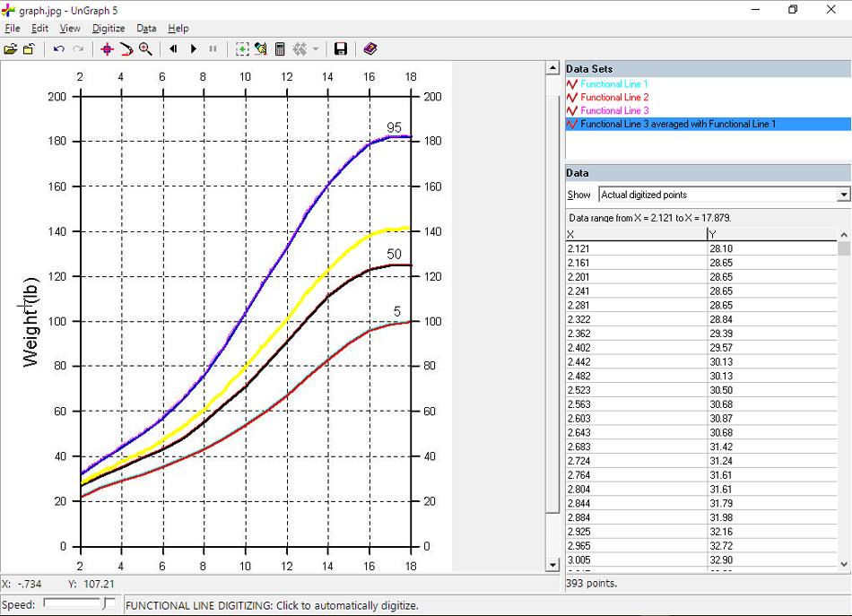The width and height of the screenshot is (852, 616).
Task: Select the red crosshair point tool
Action: 107,49
